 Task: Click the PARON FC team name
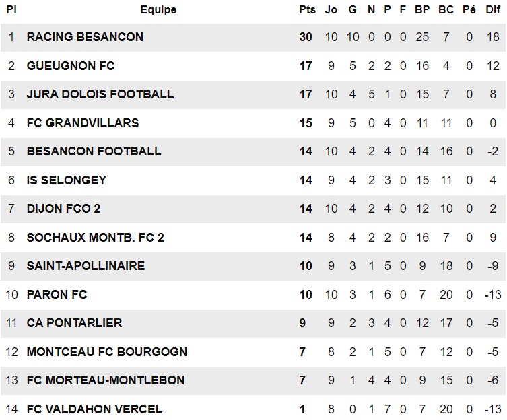coord(57,295)
